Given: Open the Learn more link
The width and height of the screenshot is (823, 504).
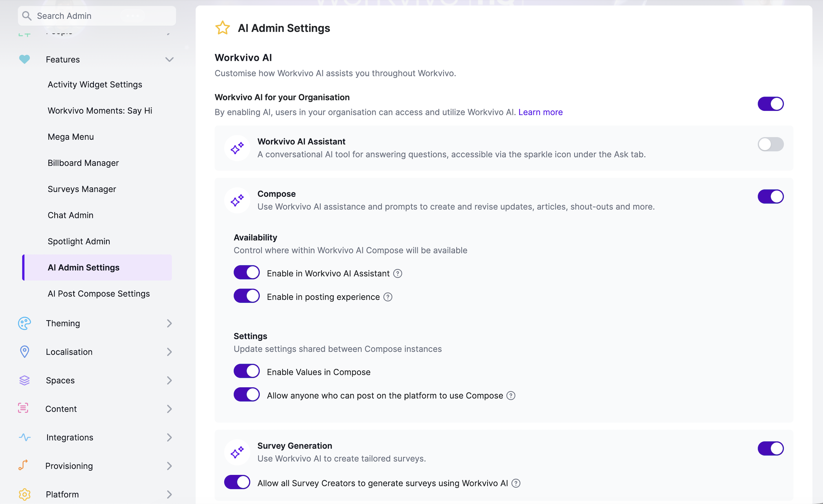Looking at the screenshot, I should point(541,112).
